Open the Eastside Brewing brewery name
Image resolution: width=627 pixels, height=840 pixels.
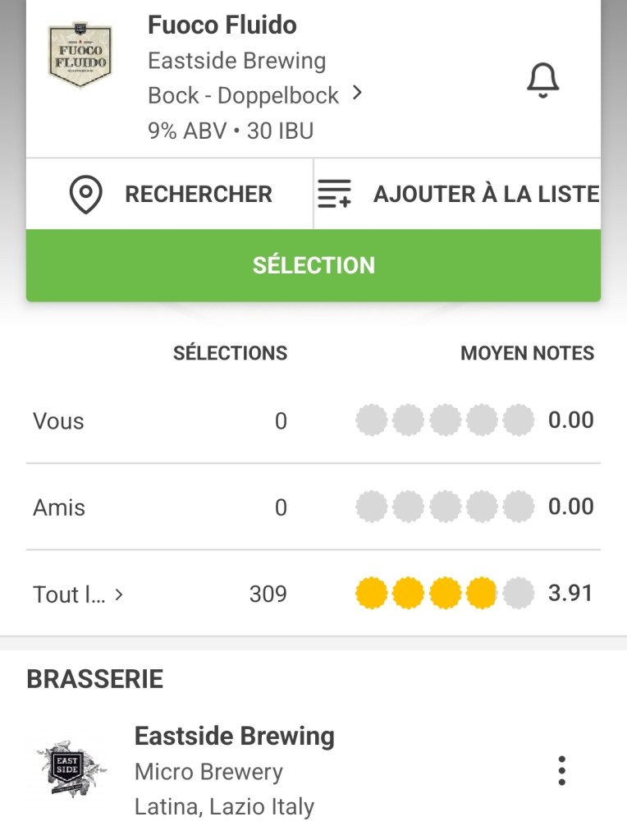coord(234,736)
